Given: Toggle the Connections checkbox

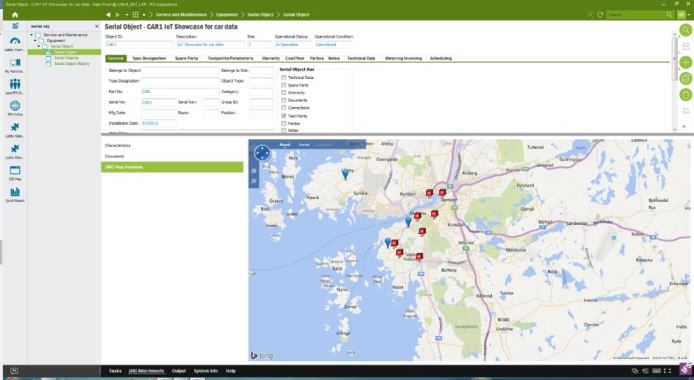Looking at the screenshot, I should pyautogui.click(x=284, y=108).
